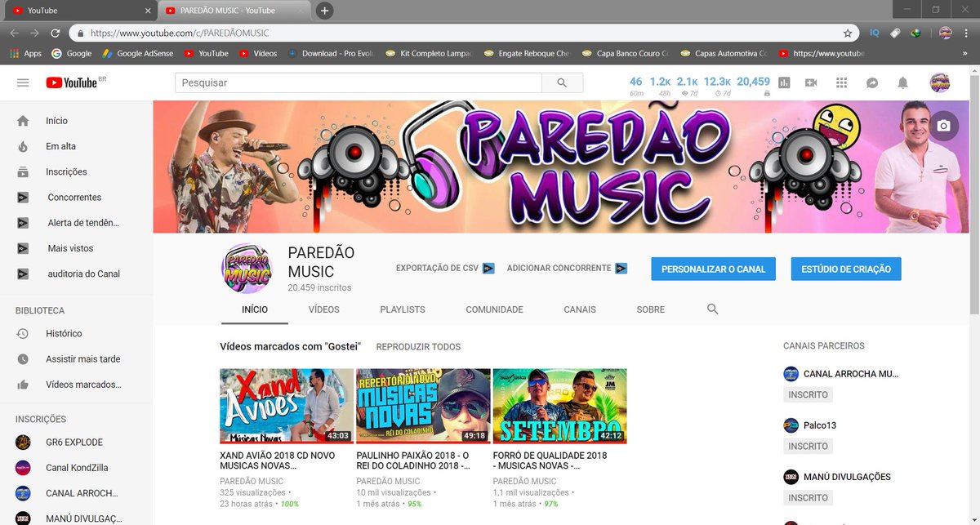980x525 pixels.
Task: Click the thumbs-up Vídeos marcados icon
Action: (x=23, y=385)
